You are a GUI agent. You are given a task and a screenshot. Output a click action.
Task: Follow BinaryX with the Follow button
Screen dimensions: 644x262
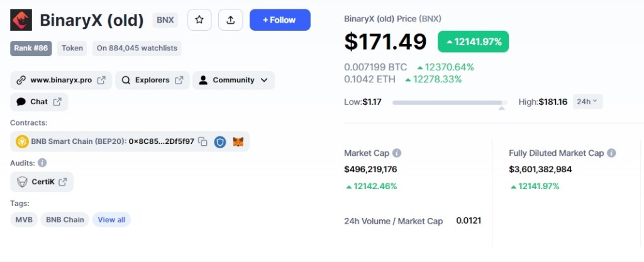280,19
